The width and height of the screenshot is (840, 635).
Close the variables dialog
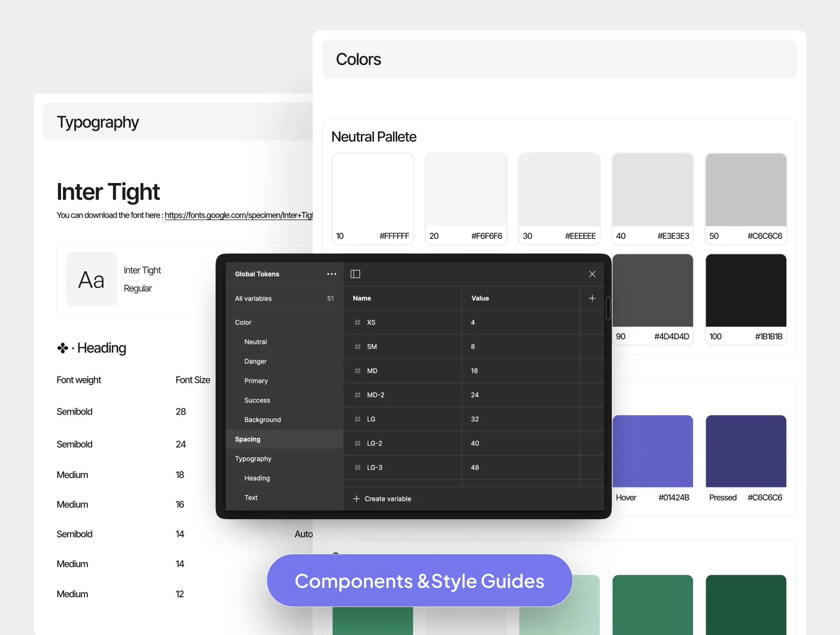tap(592, 274)
